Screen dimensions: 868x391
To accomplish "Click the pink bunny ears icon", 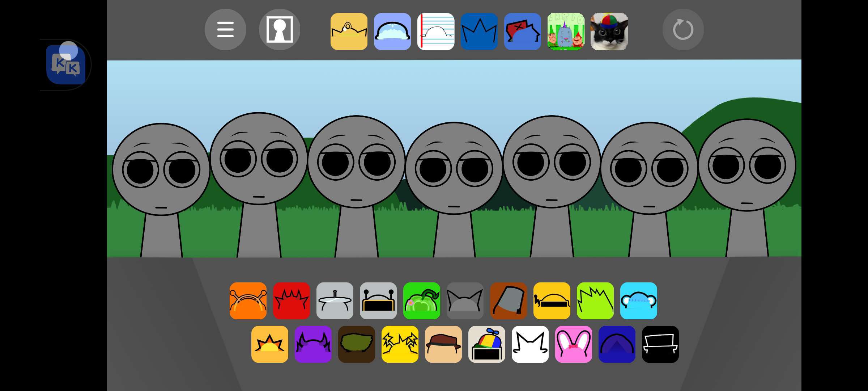I will (574, 344).
